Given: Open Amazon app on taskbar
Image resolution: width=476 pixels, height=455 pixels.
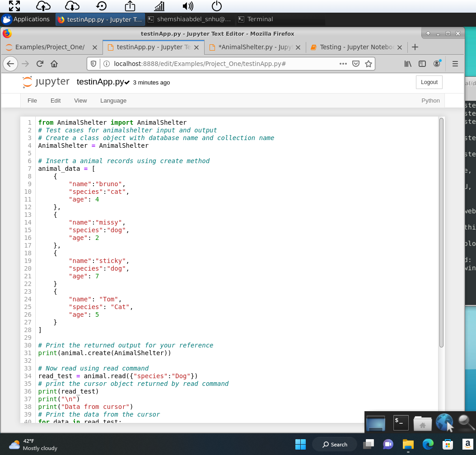Looking at the screenshot, I should tap(467, 444).
